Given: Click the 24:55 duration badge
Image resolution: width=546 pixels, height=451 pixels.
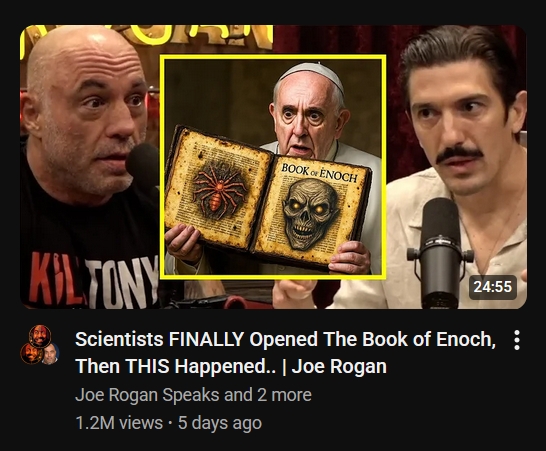Looking at the screenshot, I should pos(493,287).
